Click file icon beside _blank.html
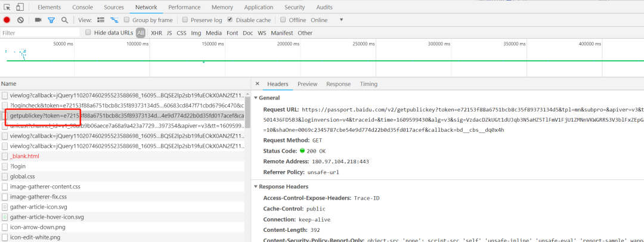This screenshot has width=644, height=242. pyautogui.click(x=5, y=156)
